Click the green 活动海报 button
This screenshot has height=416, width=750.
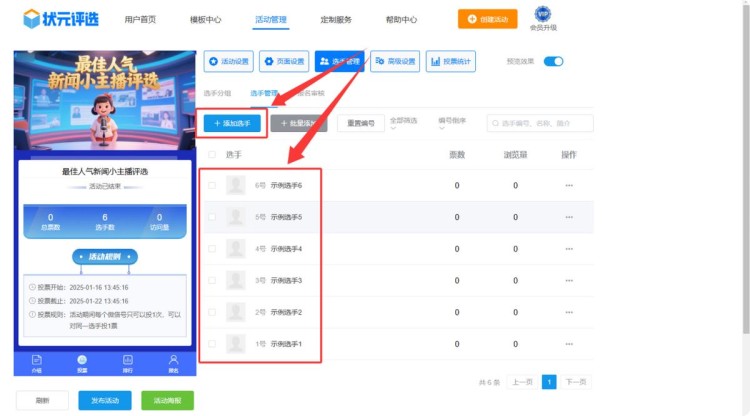tap(167, 400)
